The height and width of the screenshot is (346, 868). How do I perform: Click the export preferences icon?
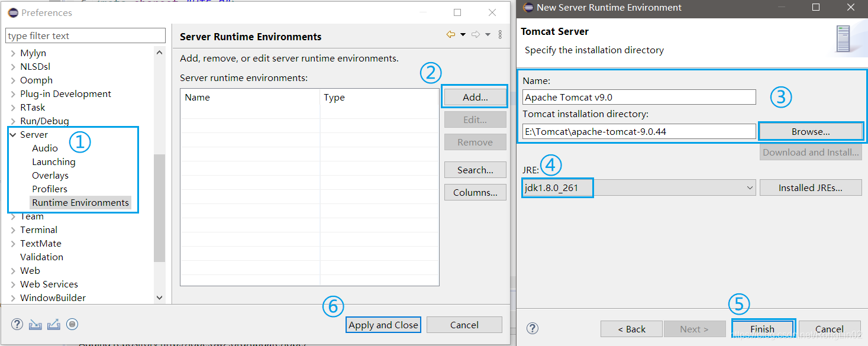point(54,324)
